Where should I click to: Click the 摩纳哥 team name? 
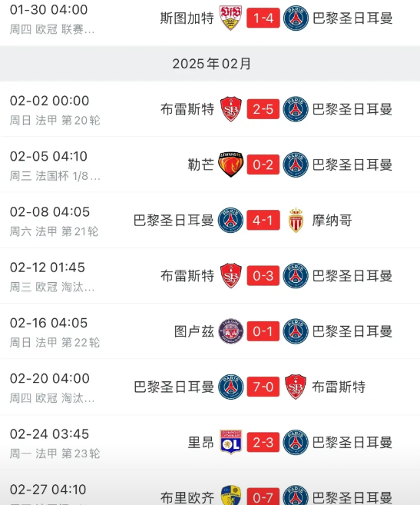tap(332, 221)
